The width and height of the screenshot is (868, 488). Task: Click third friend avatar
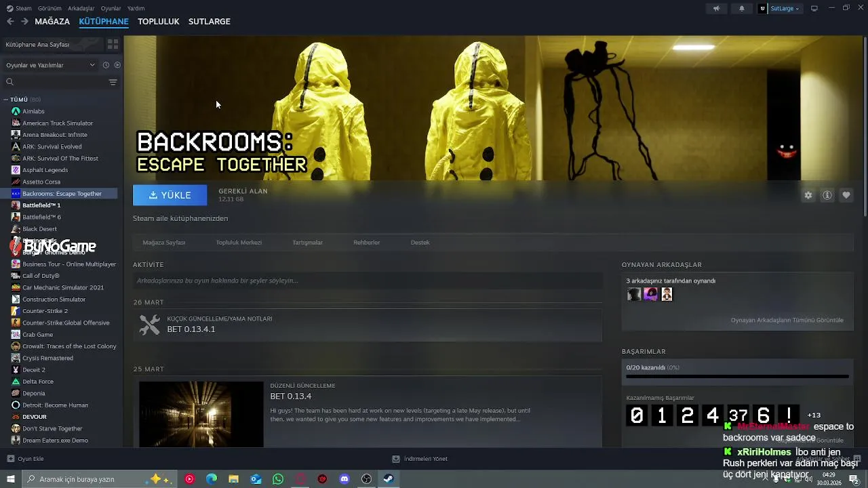tap(667, 294)
